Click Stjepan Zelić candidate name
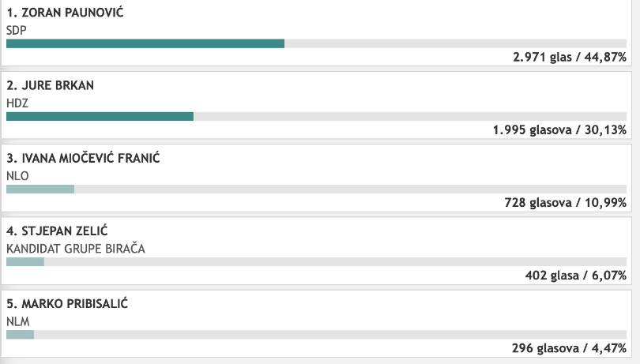Viewport: 640px width, 364px height. (65, 231)
